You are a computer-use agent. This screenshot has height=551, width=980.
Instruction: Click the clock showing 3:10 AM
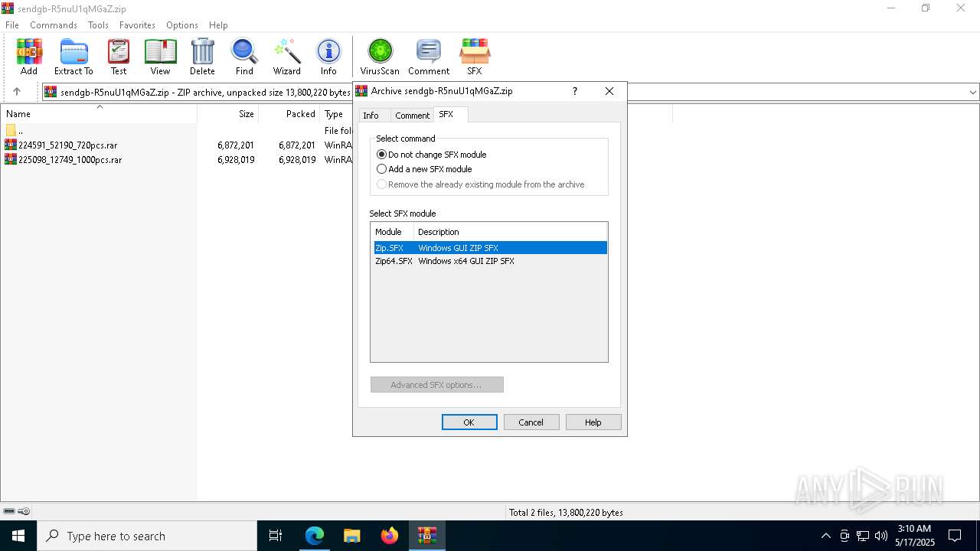point(913,536)
